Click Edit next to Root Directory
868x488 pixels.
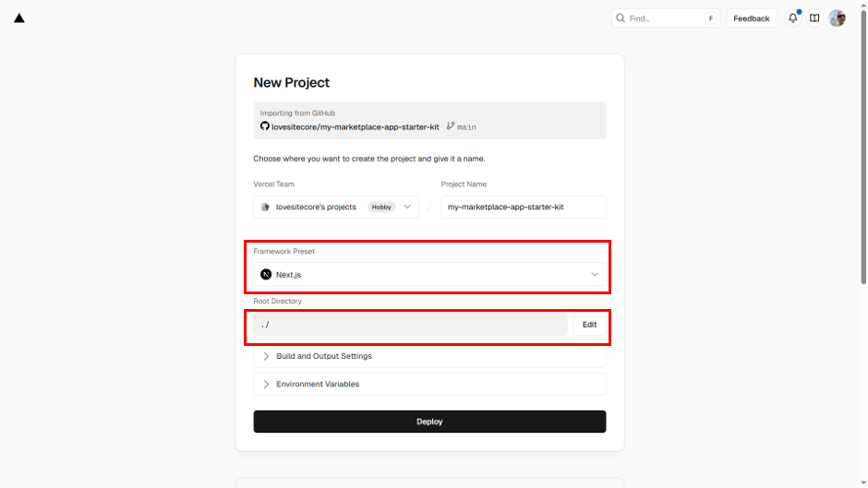(x=589, y=325)
